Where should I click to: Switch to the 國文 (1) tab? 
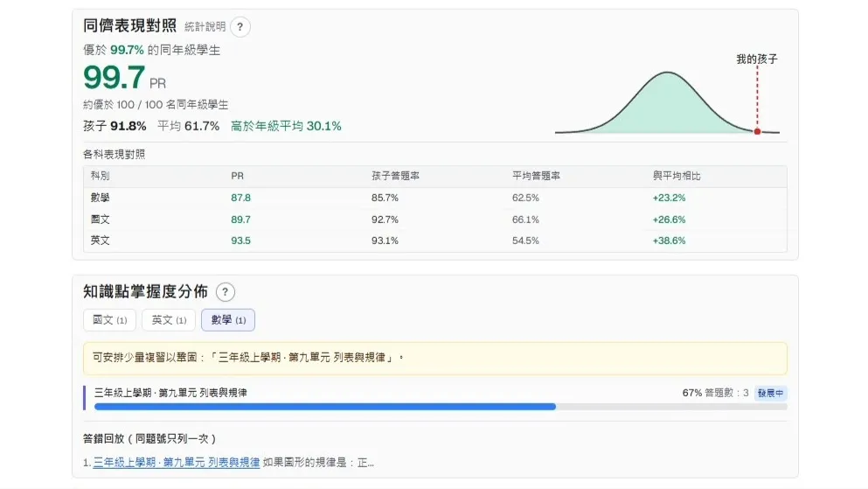tap(109, 320)
